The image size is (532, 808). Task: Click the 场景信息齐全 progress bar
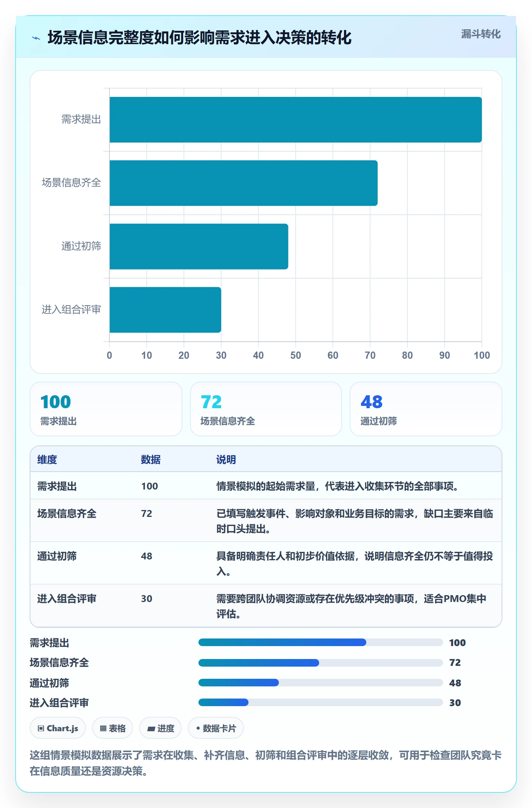[x=321, y=663]
